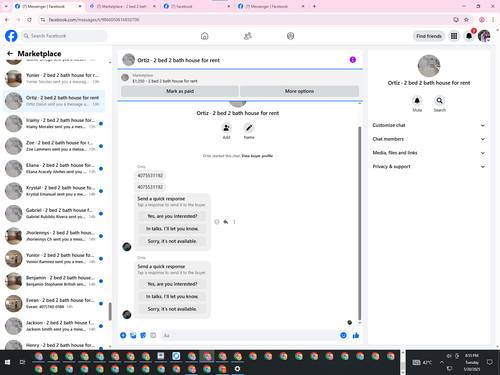Reply to the message with arrow icon
The width and height of the screenshot is (500, 375).
pos(226,222)
